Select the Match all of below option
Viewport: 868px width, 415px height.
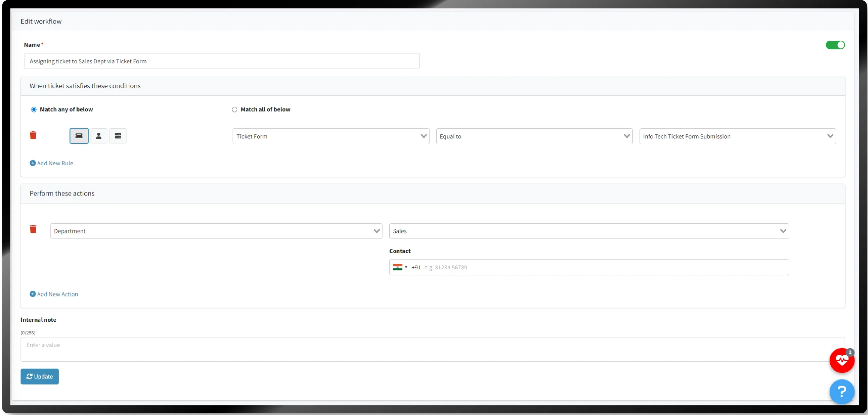[235, 109]
